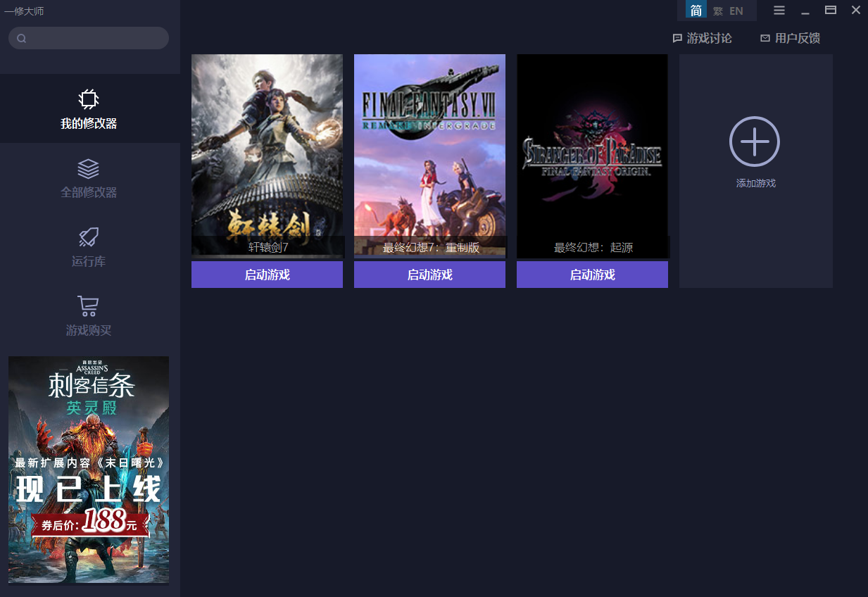Launch 最终幻想：起源 with 启动游戏
Screen dimensions: 868x597
click(x=592, y=275)
